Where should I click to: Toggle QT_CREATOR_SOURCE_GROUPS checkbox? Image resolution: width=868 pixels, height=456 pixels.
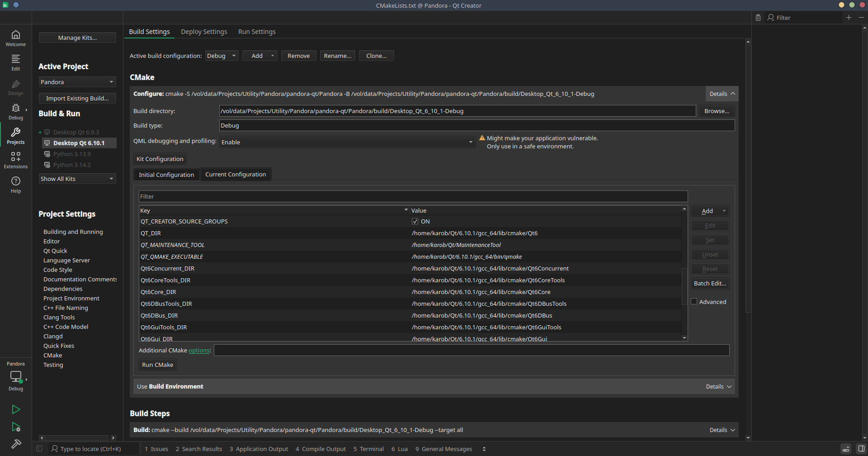(415, 222)
